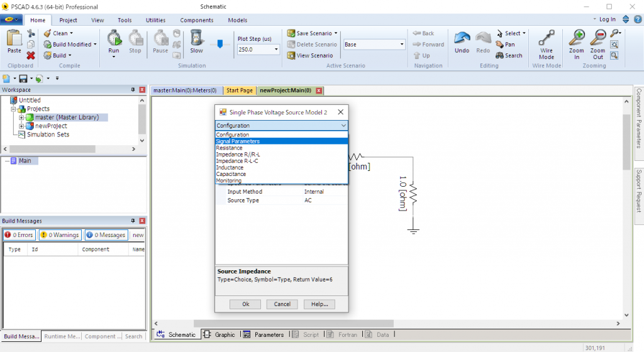The height and width of the screenshot is (352, 644).
Task: Open the Plot Step value dropdown
Action: point(276,50)
